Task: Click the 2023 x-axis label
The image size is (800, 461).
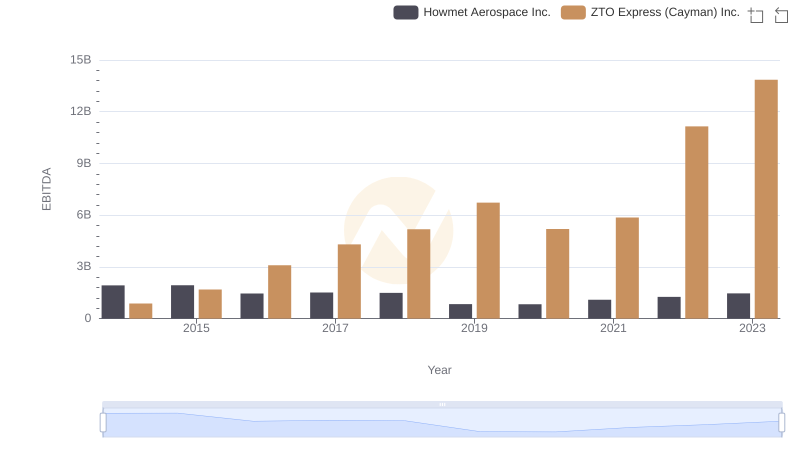Action: [752, 328]
